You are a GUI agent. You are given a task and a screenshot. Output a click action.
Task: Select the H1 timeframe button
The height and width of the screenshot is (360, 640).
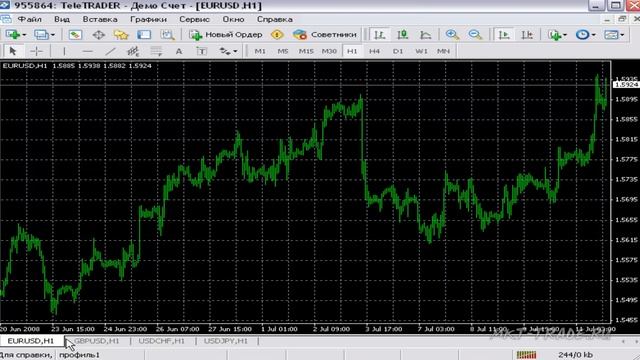pos(352,51)
